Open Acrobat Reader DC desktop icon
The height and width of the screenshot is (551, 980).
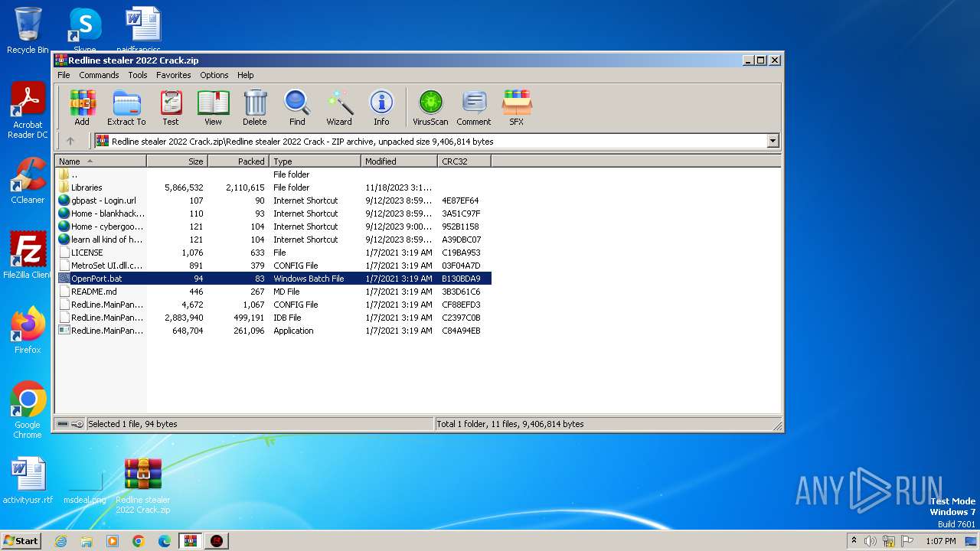point(28,111)
